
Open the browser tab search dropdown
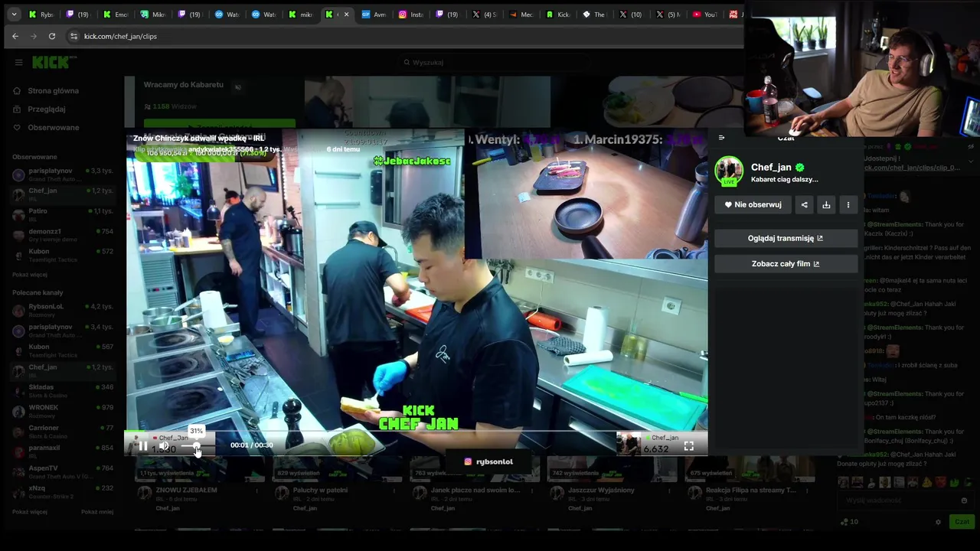tap(14, 15)
